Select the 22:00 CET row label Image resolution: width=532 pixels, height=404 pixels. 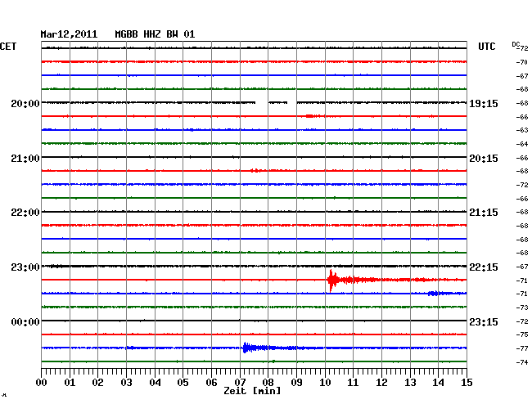tap(25, 213)
